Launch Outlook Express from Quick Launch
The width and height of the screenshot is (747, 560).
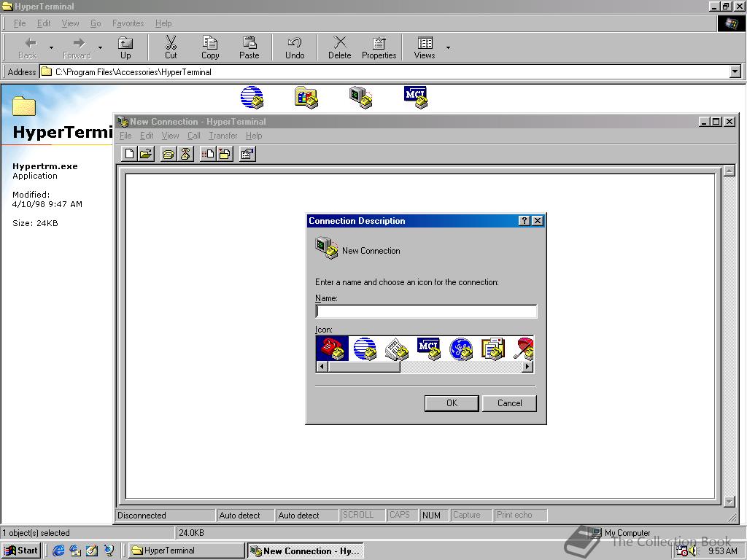(75, 551)
